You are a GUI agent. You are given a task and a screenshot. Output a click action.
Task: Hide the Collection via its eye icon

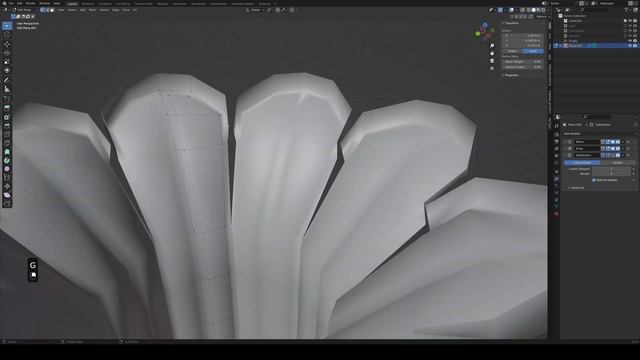pos(630,20)
